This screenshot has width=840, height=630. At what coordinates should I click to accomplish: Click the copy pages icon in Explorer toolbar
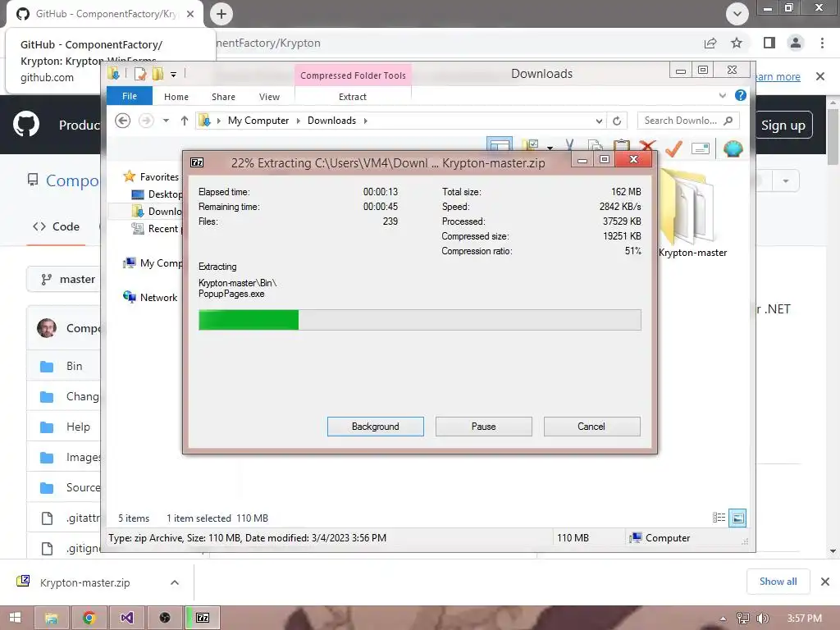[595, 145]
